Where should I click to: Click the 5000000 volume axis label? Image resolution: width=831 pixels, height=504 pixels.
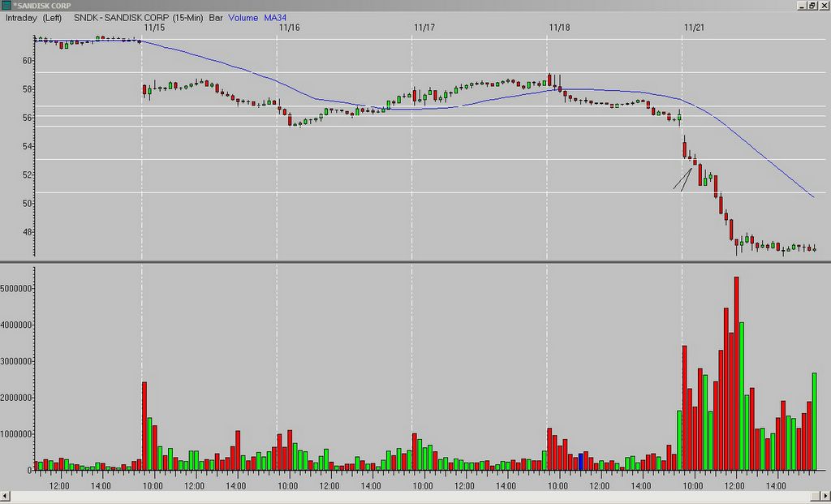(x=17, y=289)
